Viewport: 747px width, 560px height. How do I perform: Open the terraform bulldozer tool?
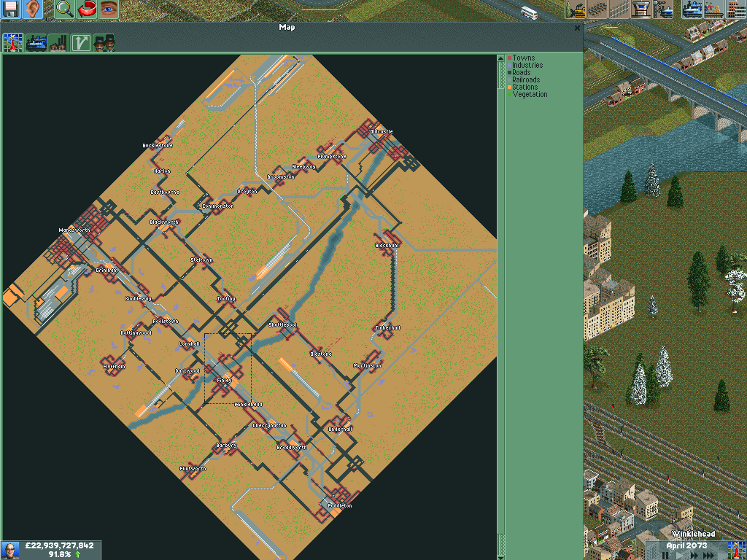click(576, 9)
